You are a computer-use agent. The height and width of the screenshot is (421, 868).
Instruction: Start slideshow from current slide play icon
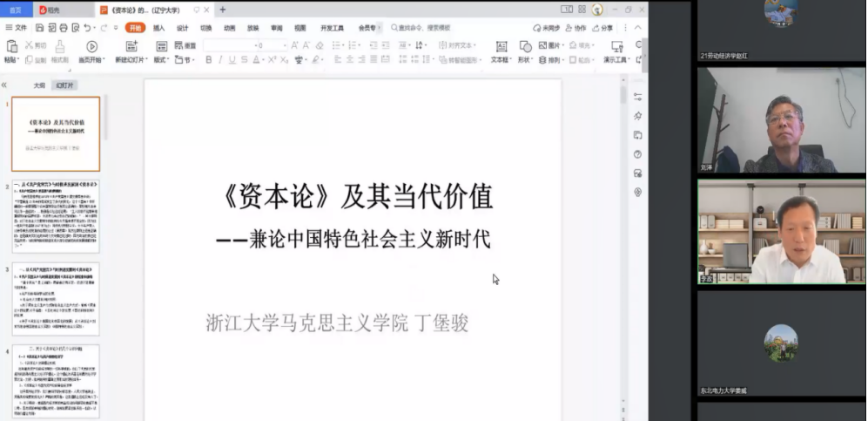coord(91,47)
